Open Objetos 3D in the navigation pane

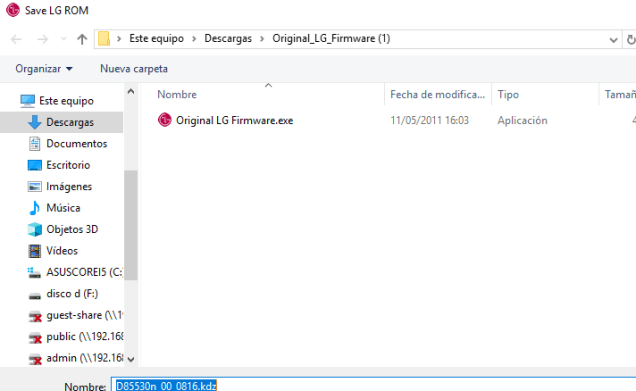[72, 229]
